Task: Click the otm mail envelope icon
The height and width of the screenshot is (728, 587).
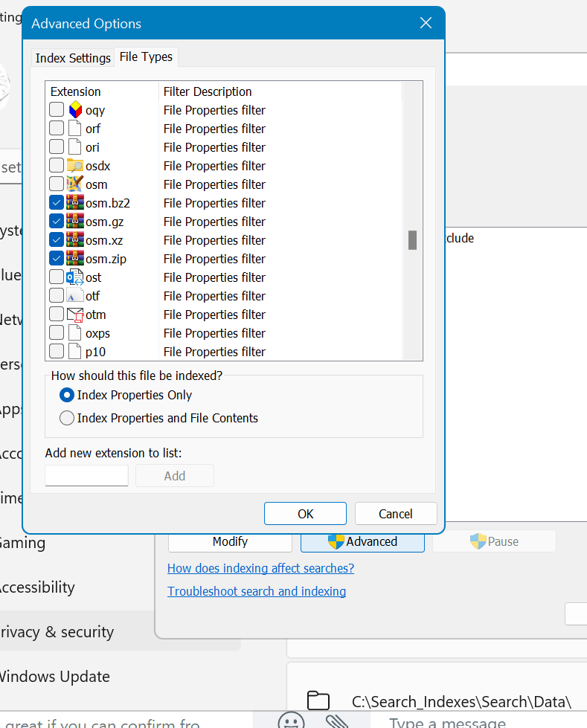Action: 74,315
